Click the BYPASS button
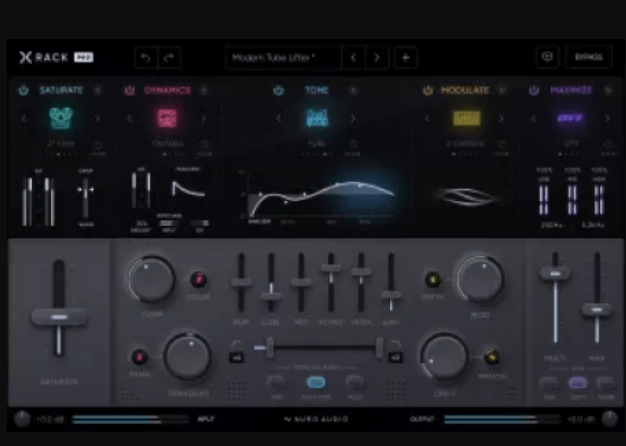The width and height of the screenshot is (626, 446). (x=588, y=57)
